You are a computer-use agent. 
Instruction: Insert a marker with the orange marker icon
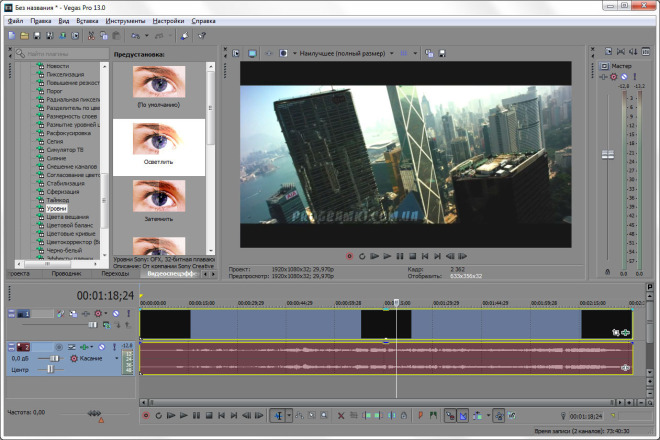click(420, 416)
